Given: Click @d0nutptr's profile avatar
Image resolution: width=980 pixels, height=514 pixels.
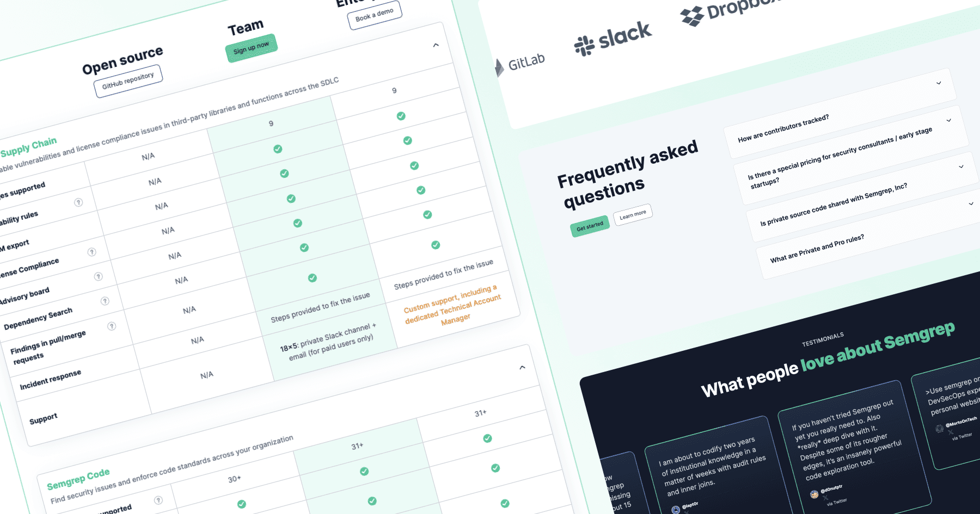Looking at the screenshot, I should [814, 494].
